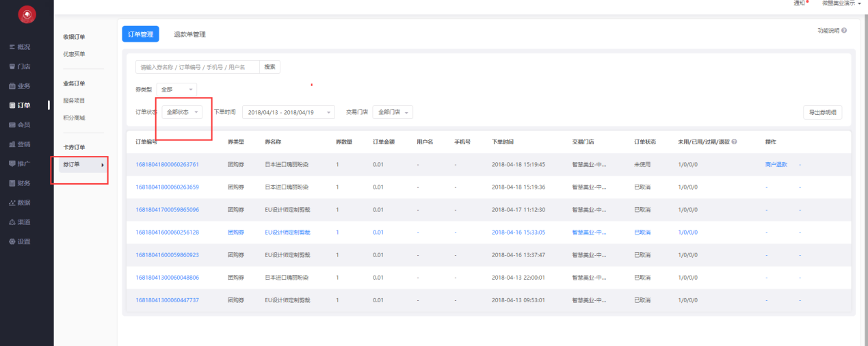The width and height of the screenshot is (868, 346).
Task: Open 概况 overview in the sidebar
Action: click(x=20, y=47)
